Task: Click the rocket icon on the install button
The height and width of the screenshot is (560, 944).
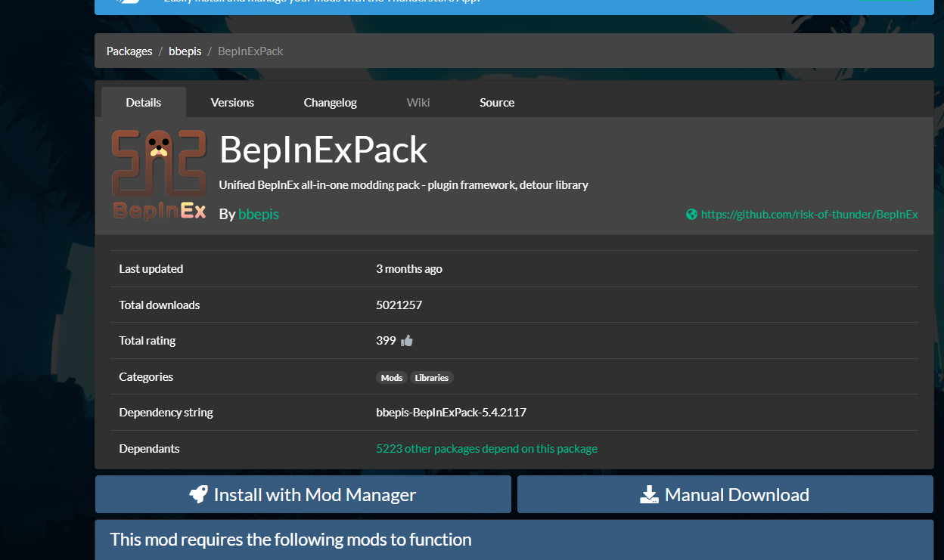Action: [199, 495]
